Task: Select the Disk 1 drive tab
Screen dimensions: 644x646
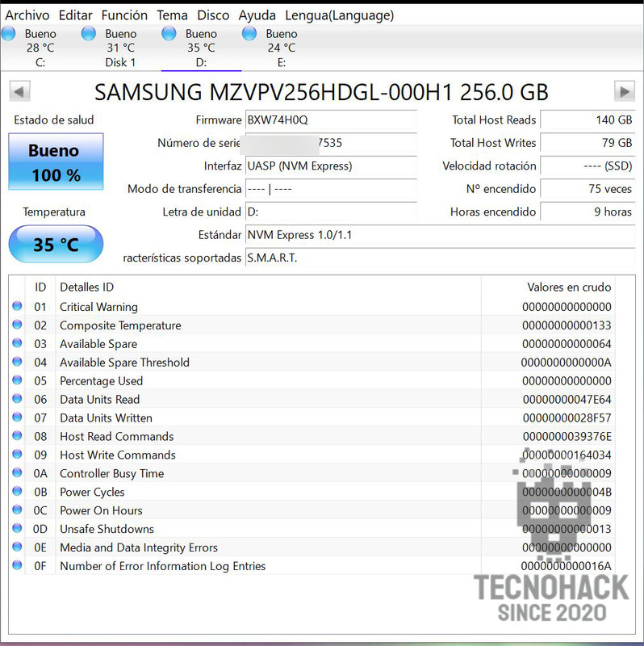Action: 120,48
